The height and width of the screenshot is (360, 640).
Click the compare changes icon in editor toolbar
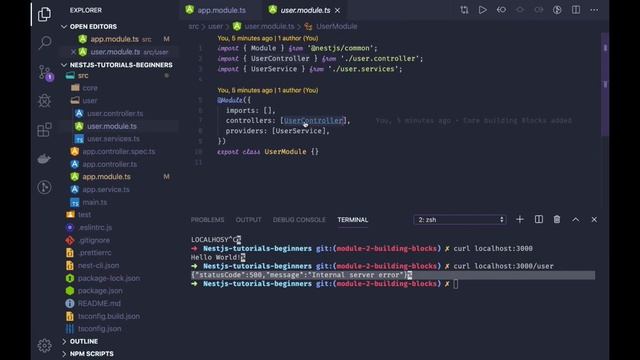(x=464, y=10)
